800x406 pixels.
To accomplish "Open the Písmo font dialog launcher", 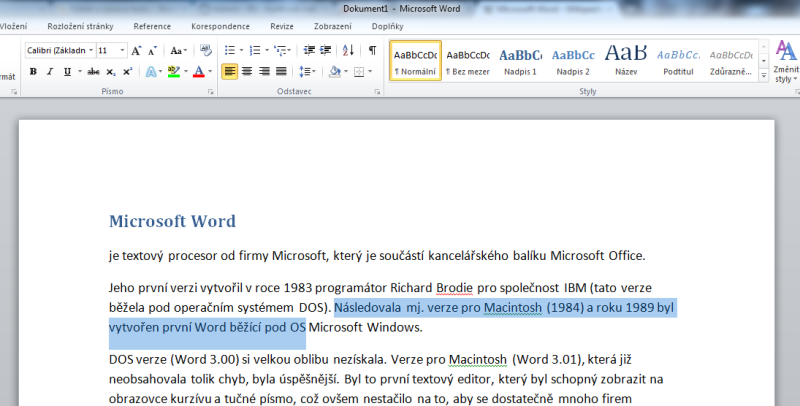I will coord(210,92).
